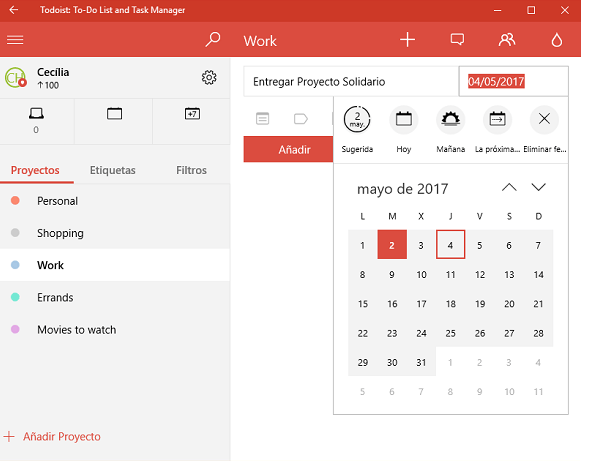Viewport: 600px width, 462px height.
Task: Open project comments speech bubble icon
Action: (x=457, y=39)
